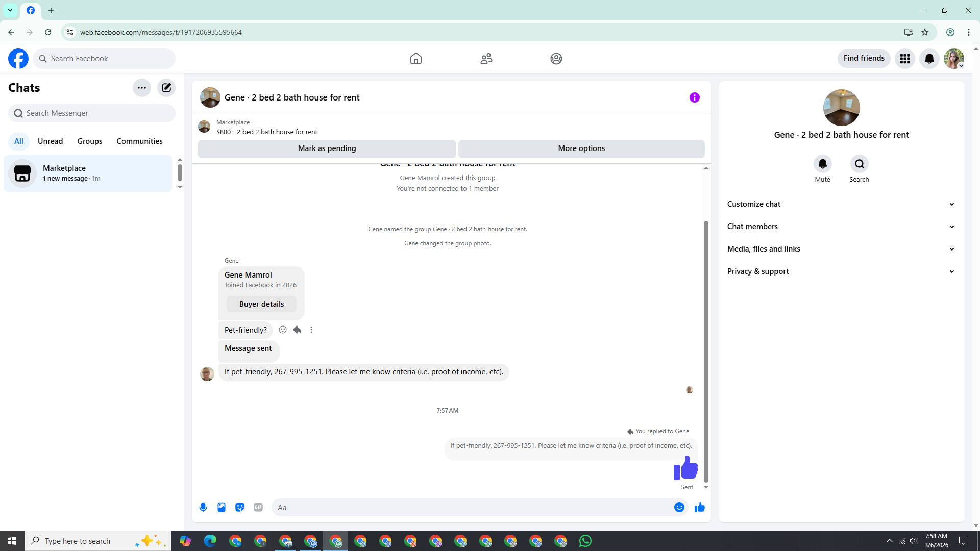Open the attach photo icon
Screen dimensions: 980x551
(x=222, y=507)
